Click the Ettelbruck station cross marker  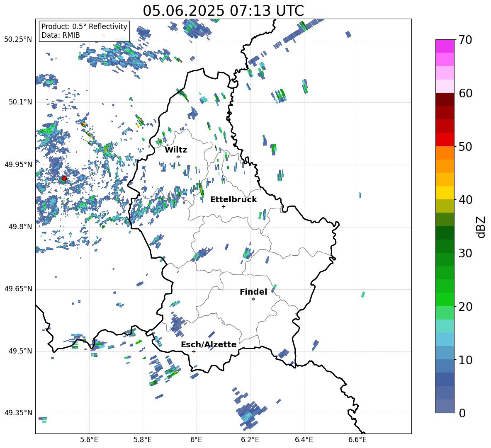coord(224,206)
